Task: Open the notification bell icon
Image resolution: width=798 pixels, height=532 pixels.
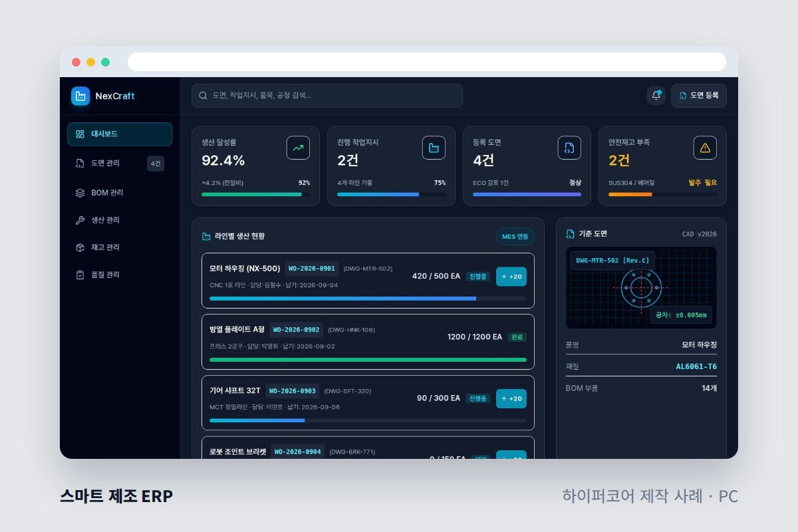Action: [656, 96]
